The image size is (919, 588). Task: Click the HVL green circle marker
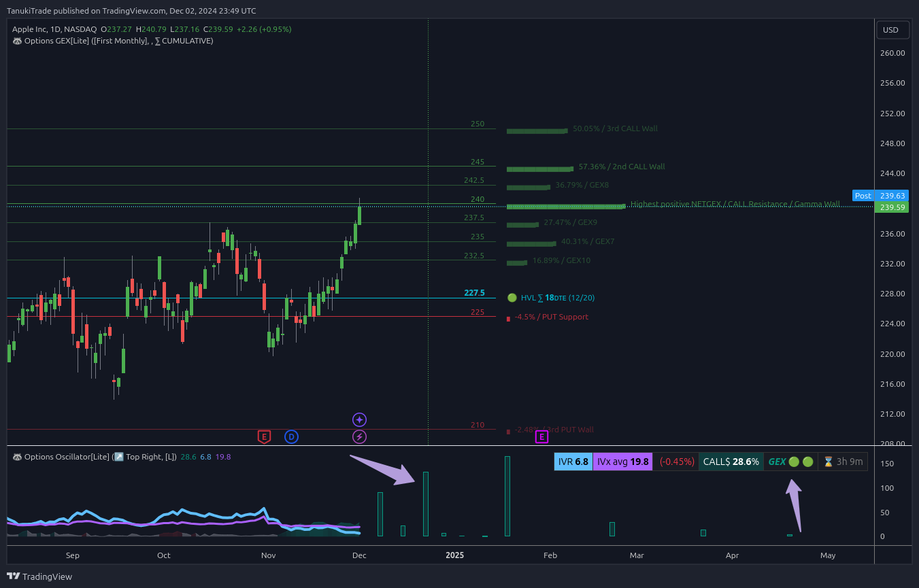pyautogui.click(x=512, y=298)
